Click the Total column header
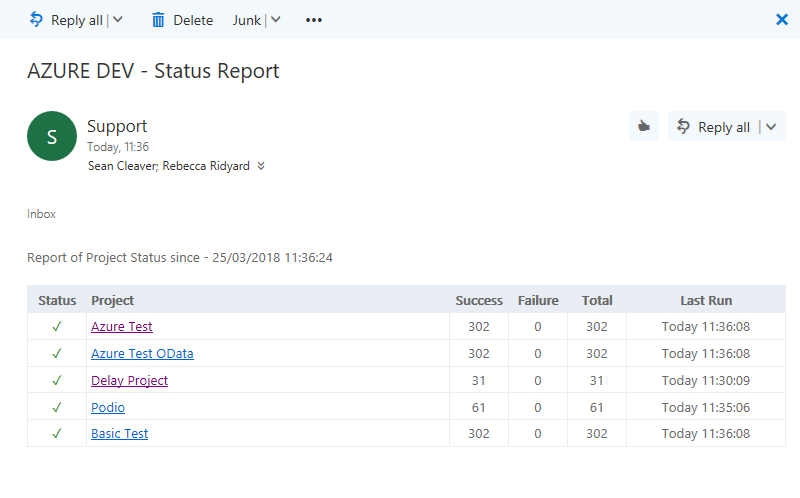The image size is (800, 498). point(597,301)
